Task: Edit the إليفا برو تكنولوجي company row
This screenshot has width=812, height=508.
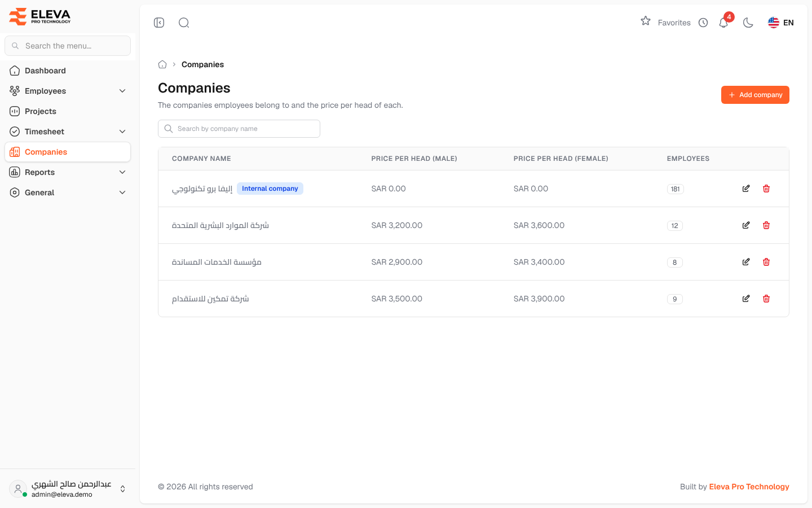Action: click(746, 189)
